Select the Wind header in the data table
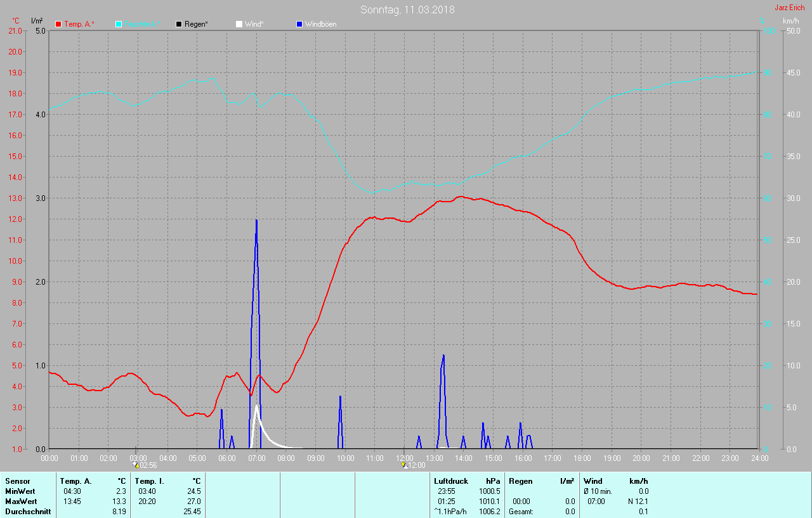The image size is (812, 518). click(593, 481)
